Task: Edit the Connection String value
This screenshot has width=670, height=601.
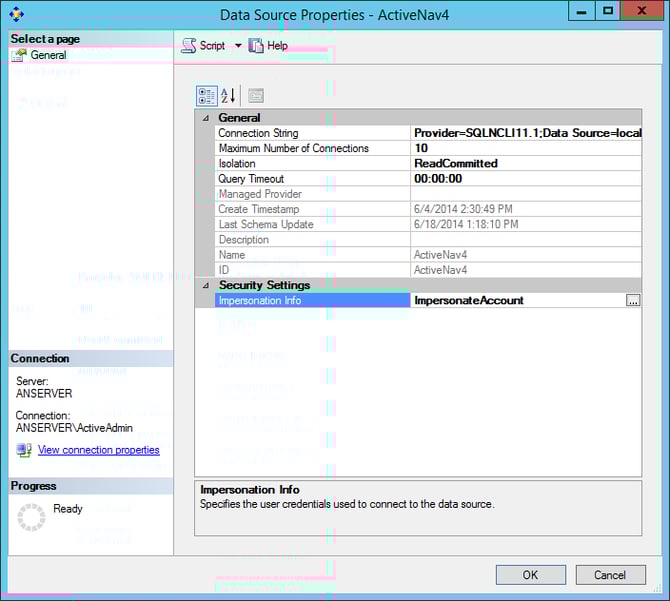Action: coord(526,133)
